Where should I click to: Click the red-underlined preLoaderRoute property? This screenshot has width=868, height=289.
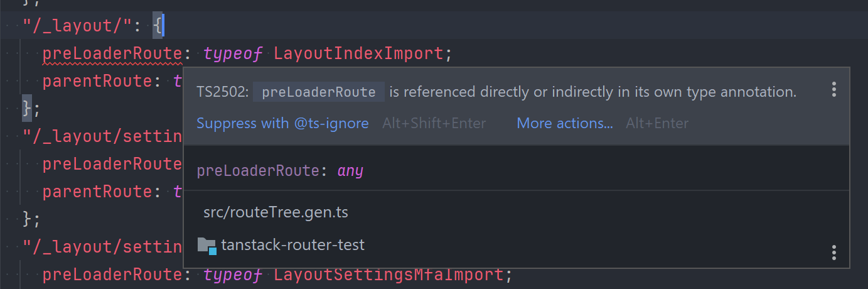coord(112,53)
